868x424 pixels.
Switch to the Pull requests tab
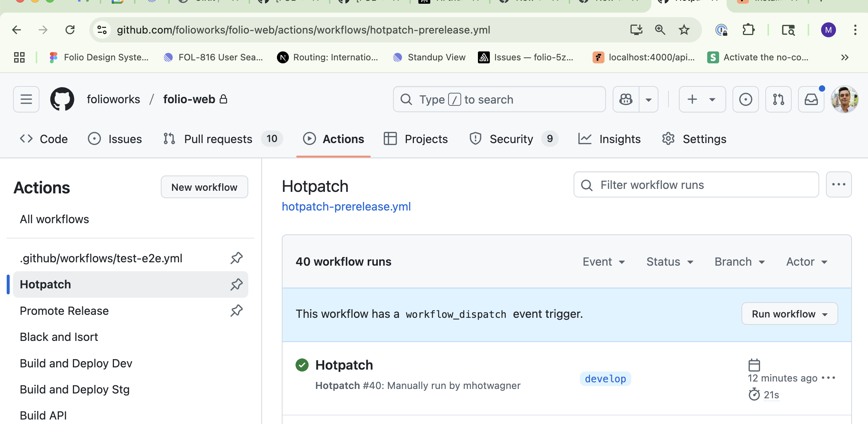[x=223, y=139]
